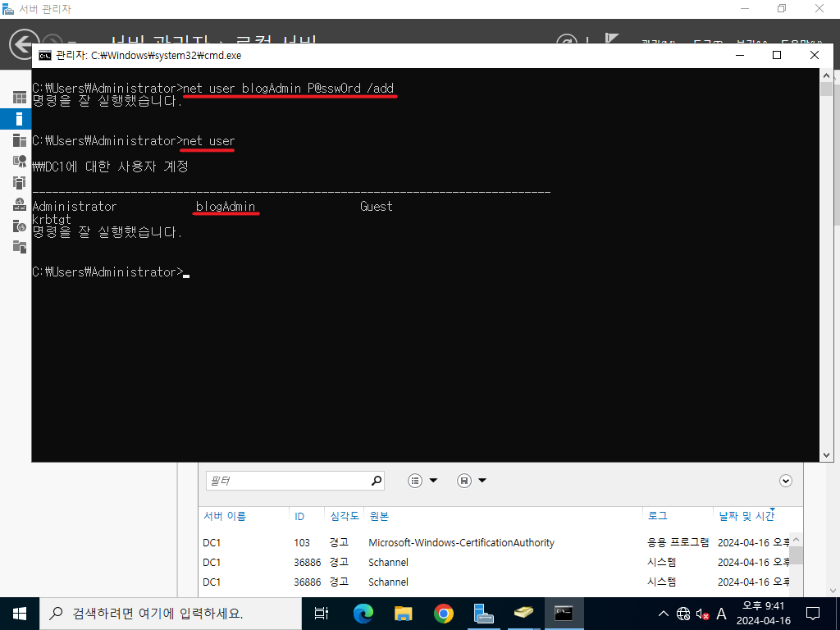Open the DNS sidebar icon

tap(20, 204)
